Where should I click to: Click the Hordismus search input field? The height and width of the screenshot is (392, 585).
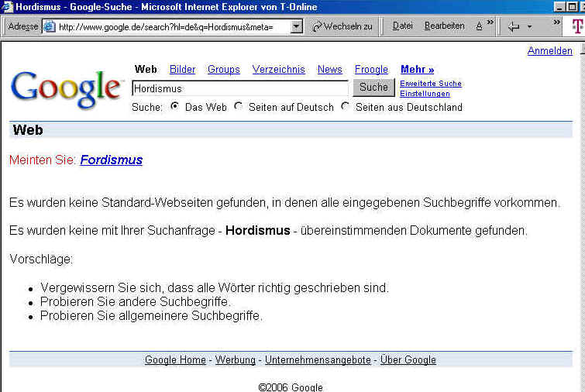(240, 88)
